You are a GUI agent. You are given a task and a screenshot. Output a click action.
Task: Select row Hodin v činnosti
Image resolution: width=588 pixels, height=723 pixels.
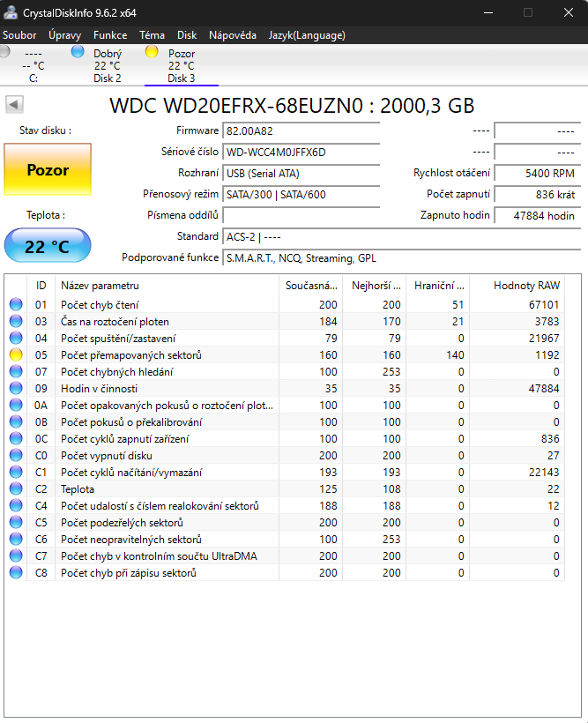click(x=285, y=388)
